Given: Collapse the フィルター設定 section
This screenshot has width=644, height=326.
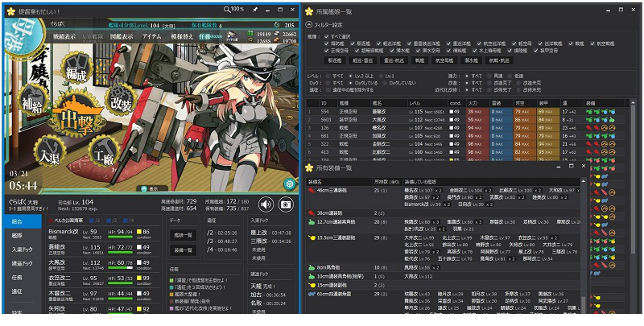Looking at the screenshot, I should [309, 25].
